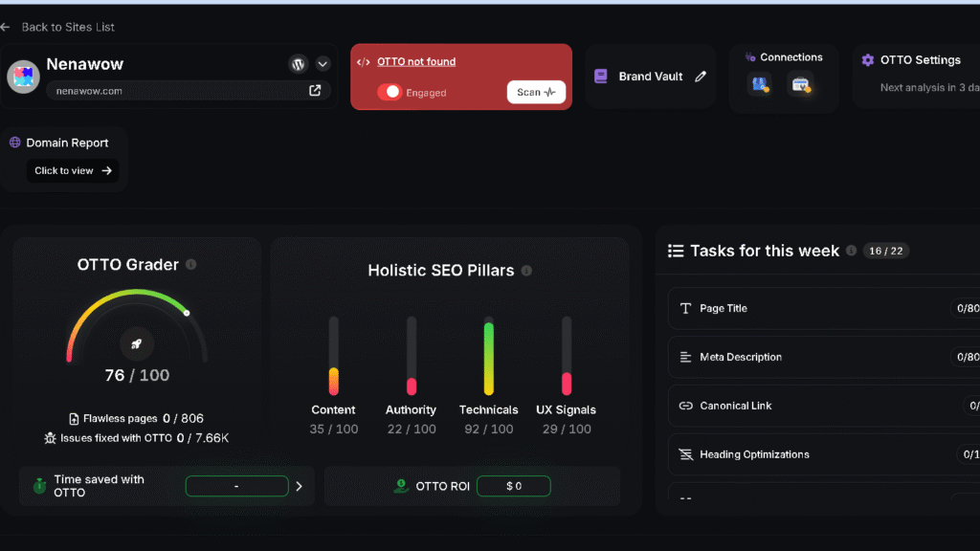Click Issues fixed with OTTO bug icon
The width and height of the screenshot is (980, 551).
[x=50, y=438]
